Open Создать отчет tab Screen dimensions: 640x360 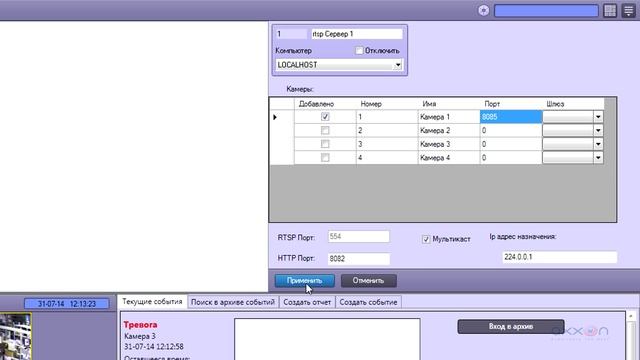(307, 302)
